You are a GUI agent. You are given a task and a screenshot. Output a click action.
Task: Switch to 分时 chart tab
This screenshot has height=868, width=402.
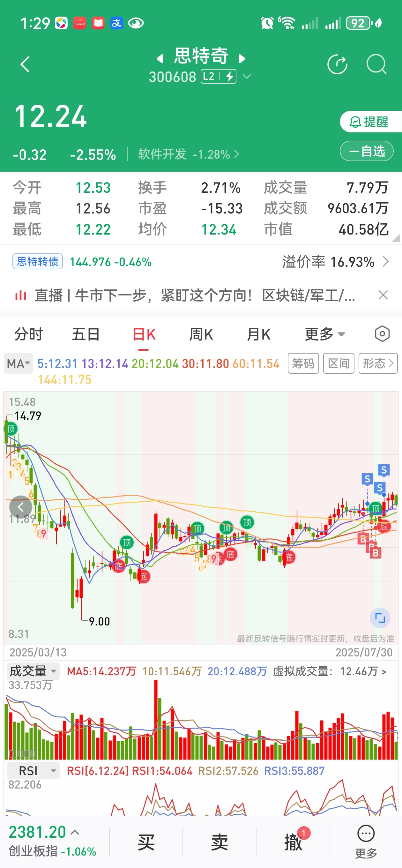(29, 335)
